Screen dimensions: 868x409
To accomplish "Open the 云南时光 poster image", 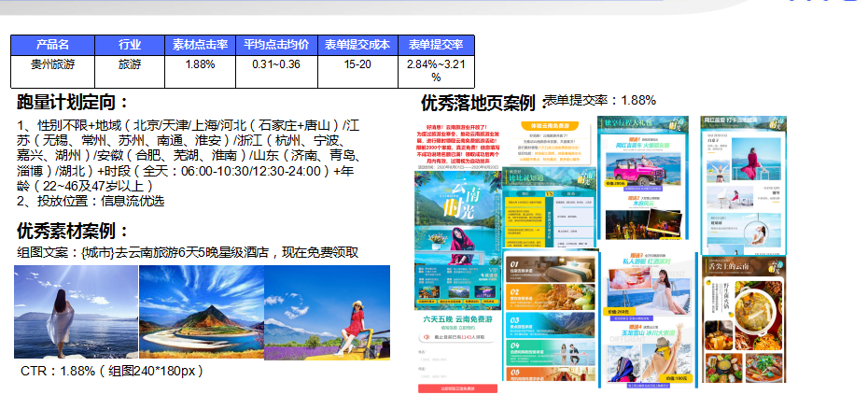I will coord(458,241).
